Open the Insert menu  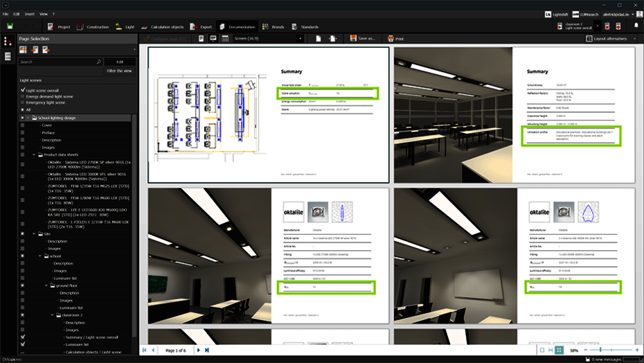[29, 14]
